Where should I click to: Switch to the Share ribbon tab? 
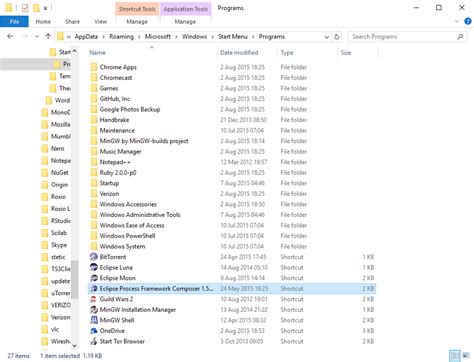point(72,22)
